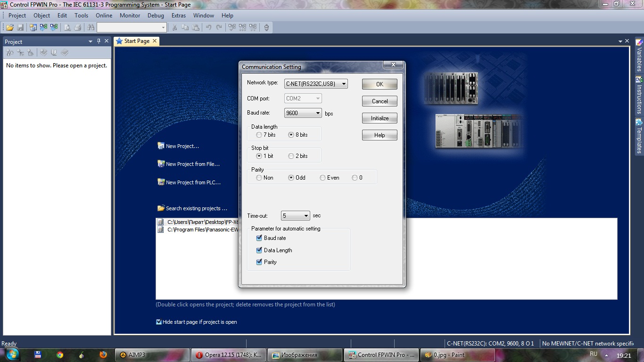Click the Search existing projects ... link
644x362 pixels.
click(197, 208)
